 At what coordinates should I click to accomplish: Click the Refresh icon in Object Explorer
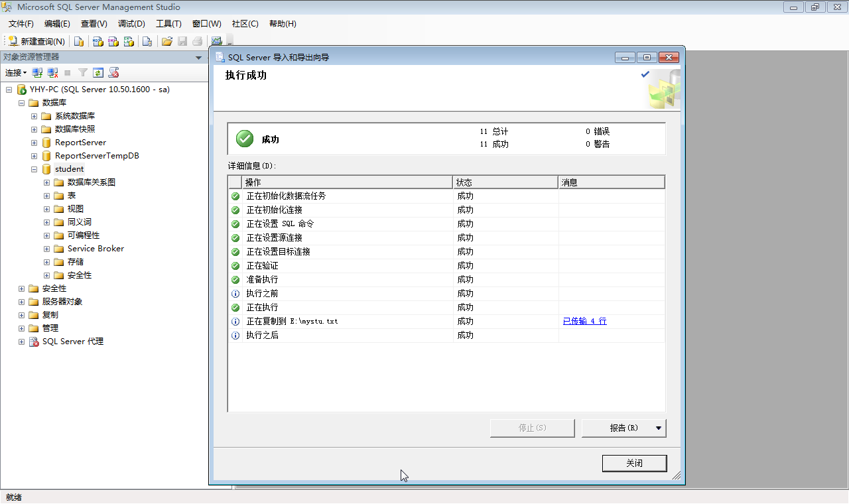coord(98,73)
